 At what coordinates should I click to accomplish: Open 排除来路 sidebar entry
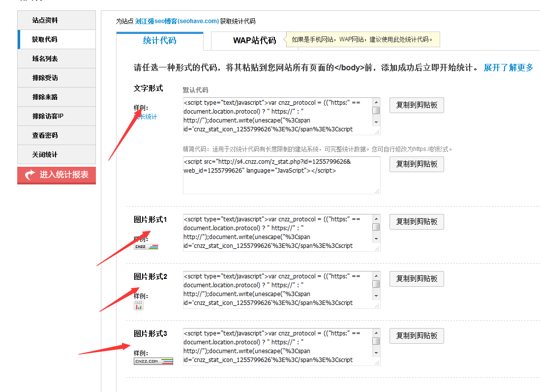[x=57, y=97]
